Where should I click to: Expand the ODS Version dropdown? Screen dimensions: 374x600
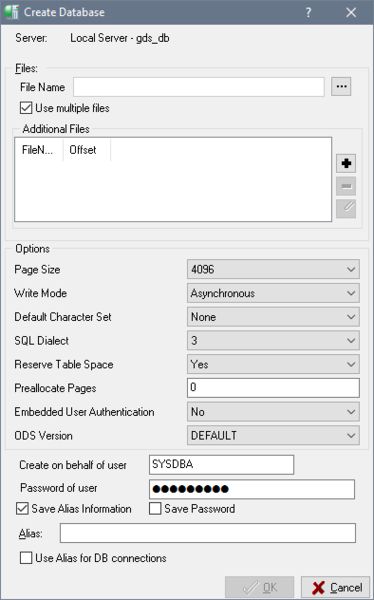[x=273, y=435]
